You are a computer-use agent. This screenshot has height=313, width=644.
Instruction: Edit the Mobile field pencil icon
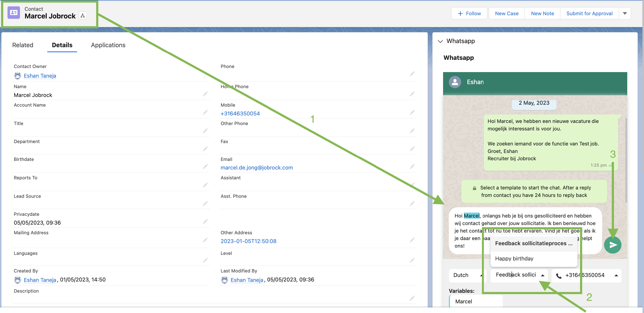click(x=412, y=112)
